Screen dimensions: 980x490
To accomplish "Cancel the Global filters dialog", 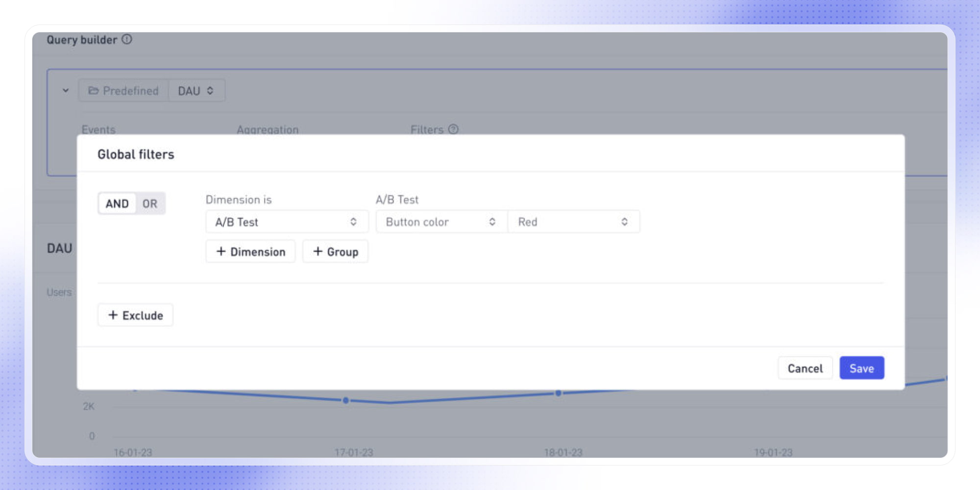I will (805, 368).
